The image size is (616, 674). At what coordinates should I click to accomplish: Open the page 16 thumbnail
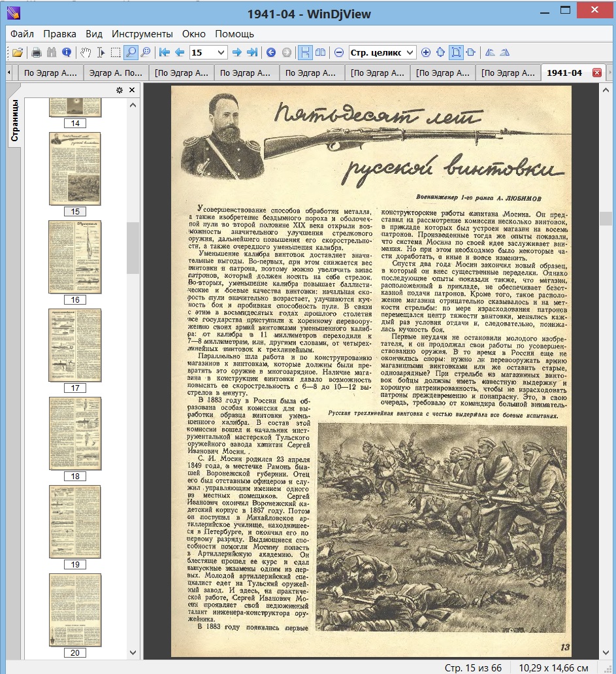75,257
